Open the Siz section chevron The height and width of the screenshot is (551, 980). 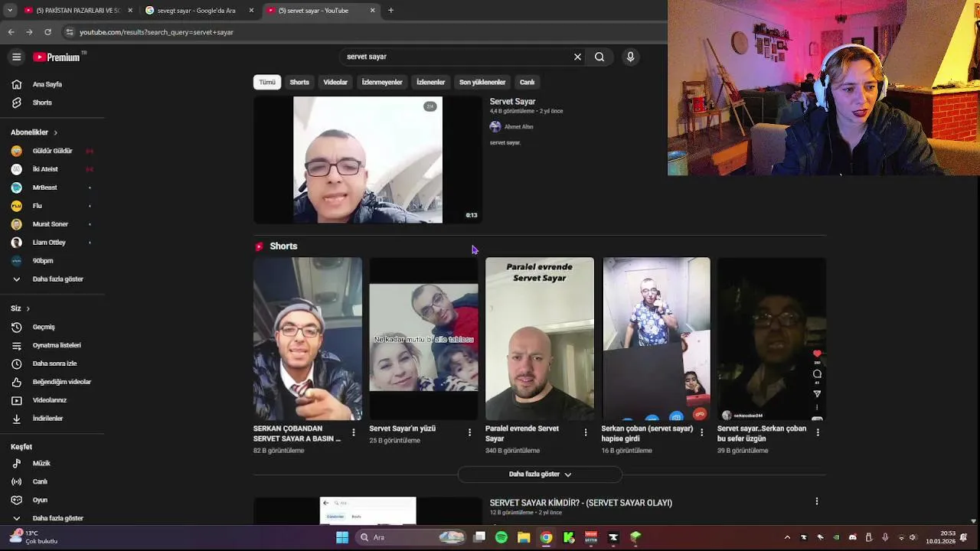pyautogui.click(x=28, y=308)
